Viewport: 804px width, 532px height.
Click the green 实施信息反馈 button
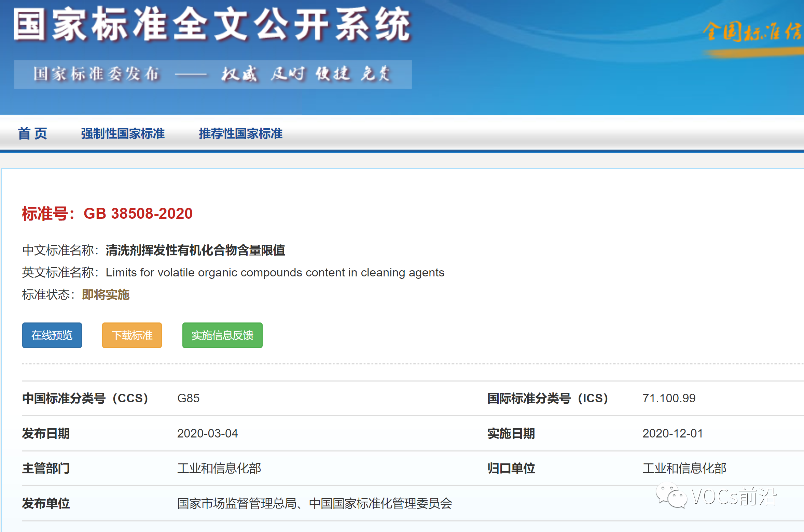pyautogui.click(x=222, y=335)
